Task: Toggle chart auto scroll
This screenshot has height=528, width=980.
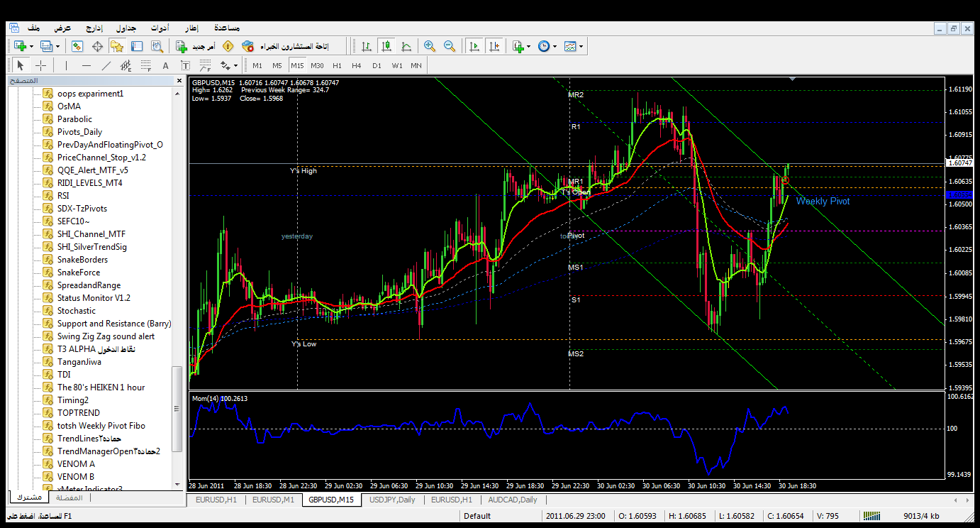Action: pos(474,46)
